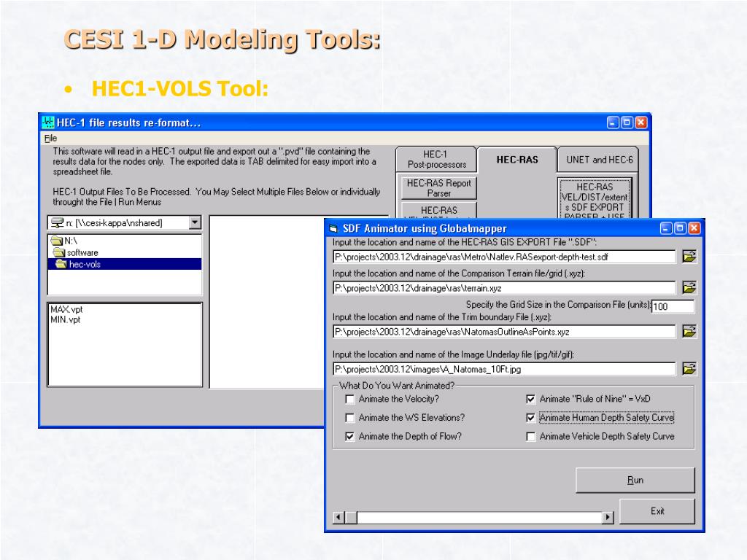Image resolution: width=747 pixels, height=560 pixels.
Task: Click the Exit button
Action: pyautogui.click(x=657, y=511)
